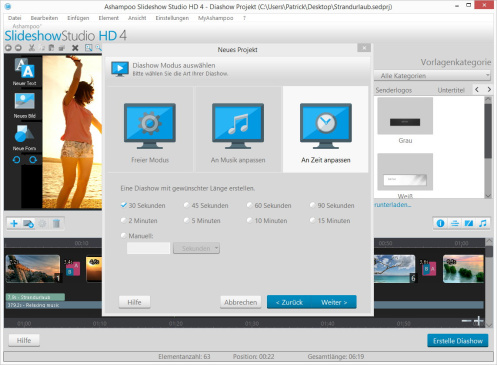The image size is (497, 365).
Task: Open the Einfügen menu
Action: tap(78, 18)
